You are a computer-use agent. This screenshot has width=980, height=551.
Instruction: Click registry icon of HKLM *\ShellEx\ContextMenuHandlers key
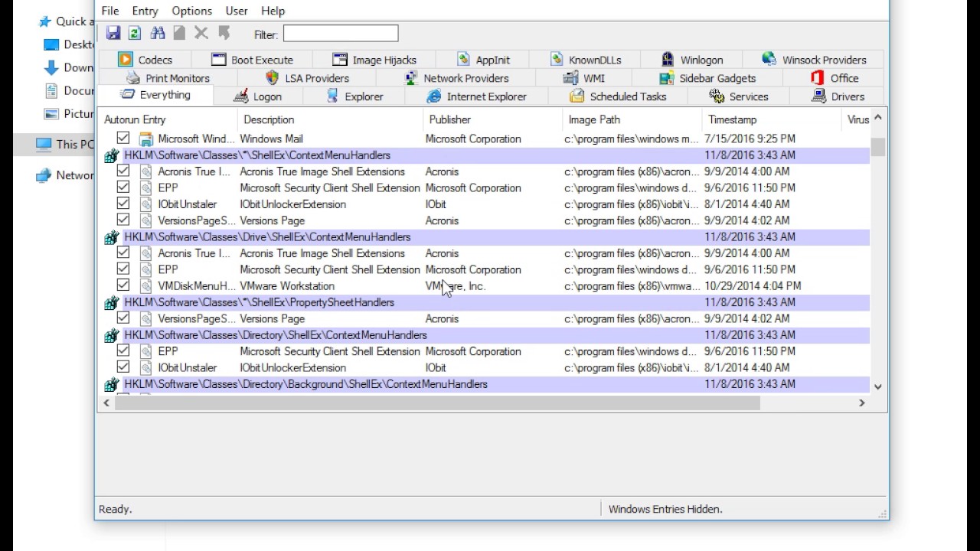coord(111,155)
